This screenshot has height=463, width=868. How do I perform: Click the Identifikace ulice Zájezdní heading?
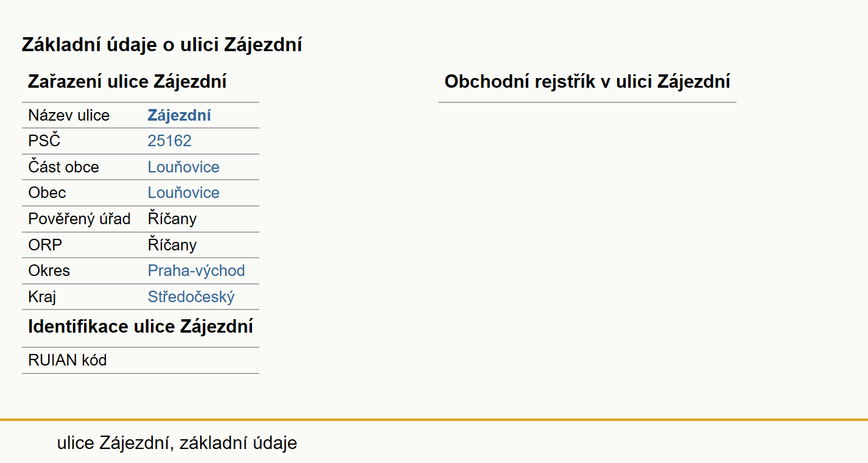coord(141,327)
